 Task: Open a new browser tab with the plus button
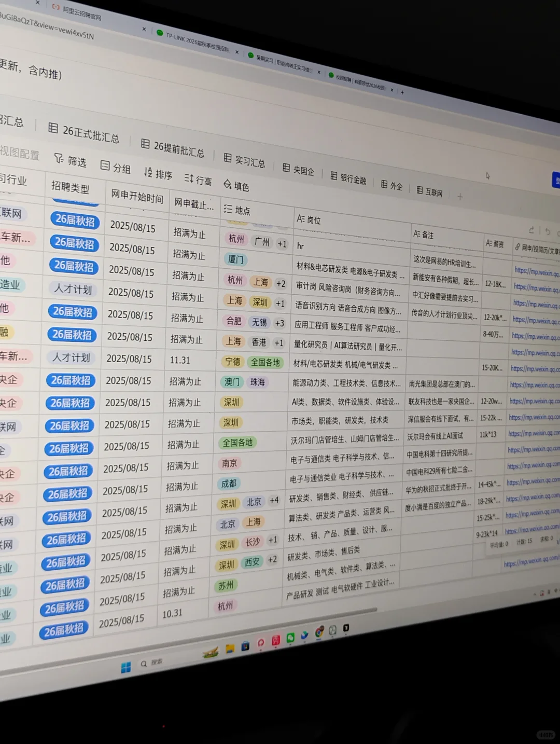coord(402,92)
